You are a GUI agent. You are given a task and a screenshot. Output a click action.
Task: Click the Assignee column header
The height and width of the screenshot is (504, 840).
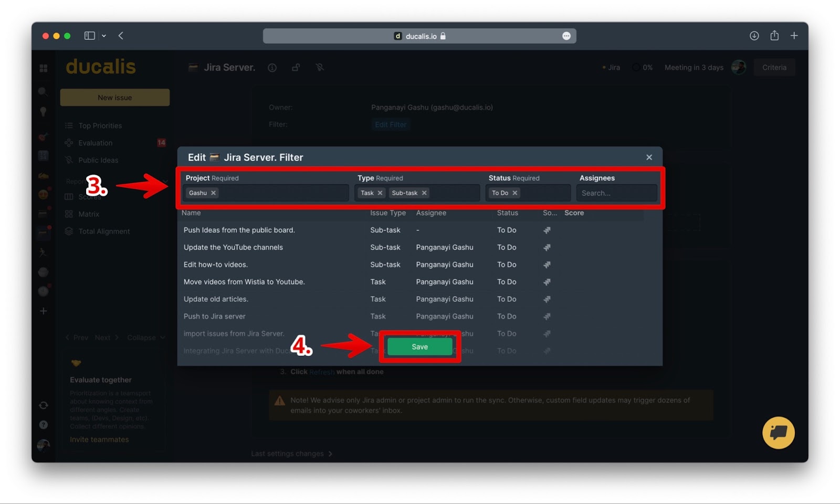pyautogui.click(x=431, y=213)
